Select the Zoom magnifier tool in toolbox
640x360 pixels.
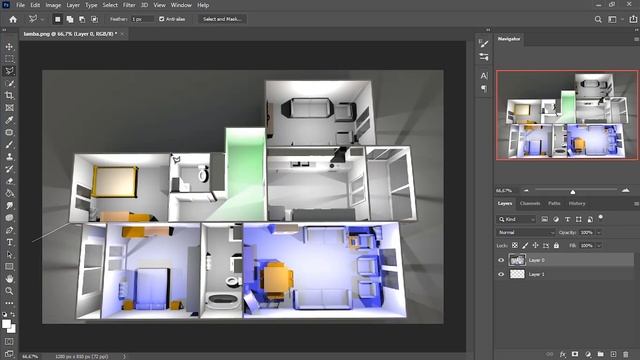[x=9, y=291]
